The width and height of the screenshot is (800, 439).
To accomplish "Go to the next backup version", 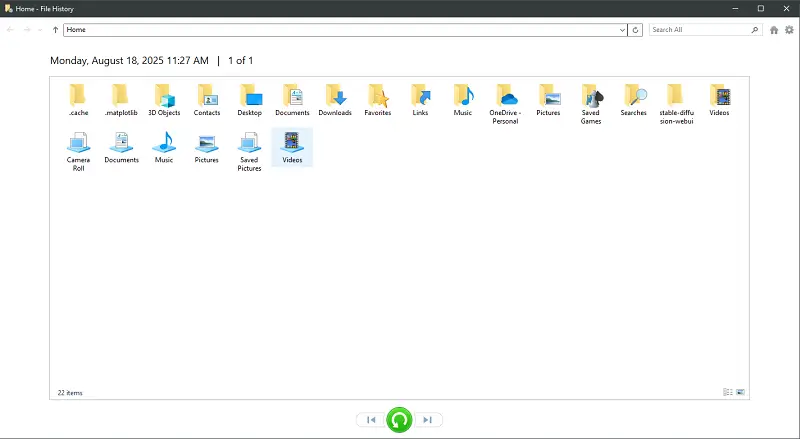I will (428, 420).
